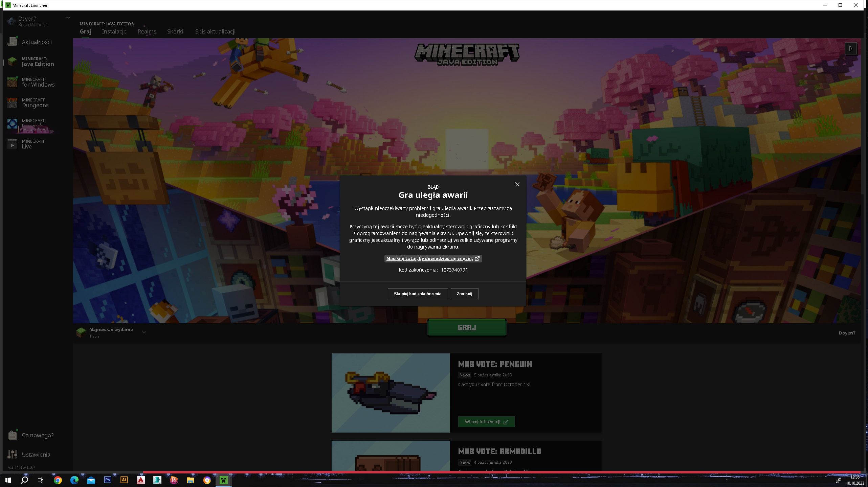The image size is (868, 487).
Task: Close the error dialog with X
Action: (517, 184)
